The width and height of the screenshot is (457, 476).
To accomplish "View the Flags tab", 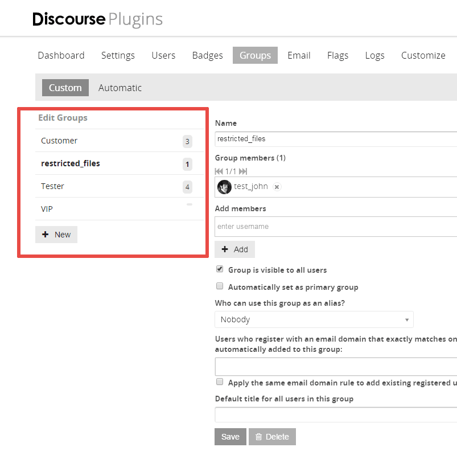I will pos(337,55).
